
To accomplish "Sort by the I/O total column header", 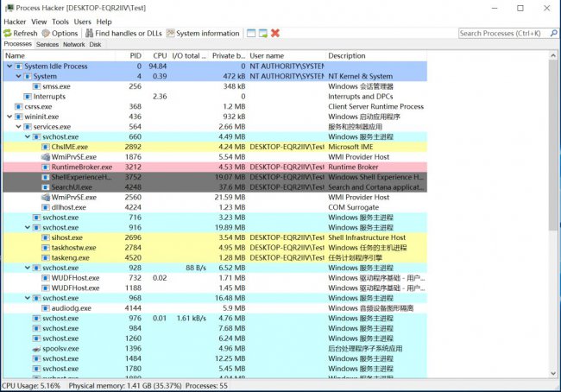I will [189, 56].
